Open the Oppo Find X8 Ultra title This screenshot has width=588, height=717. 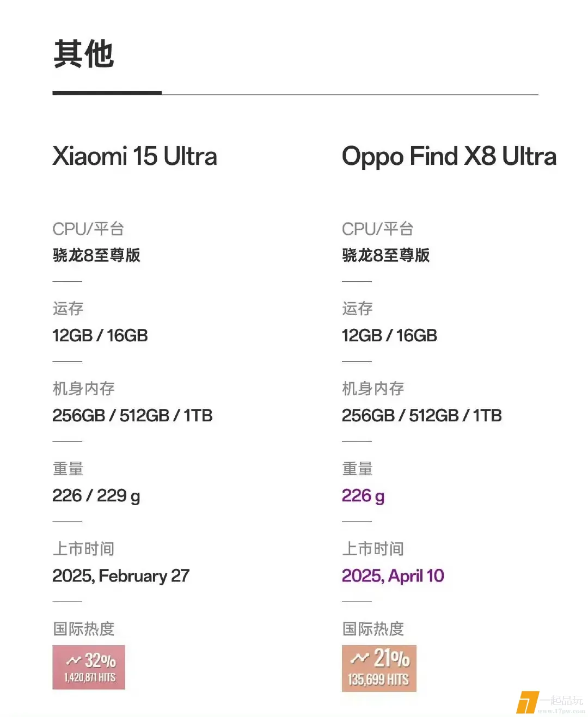449,156
